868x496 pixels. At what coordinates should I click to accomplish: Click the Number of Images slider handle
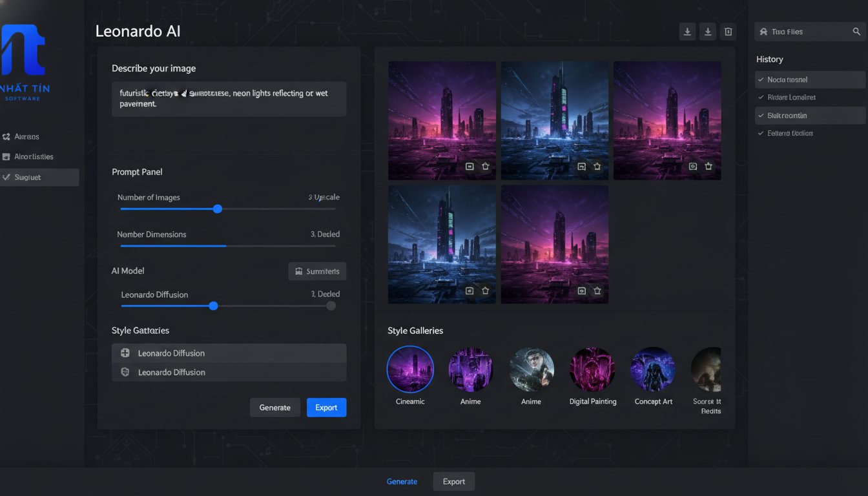pyautogui.click(x=218, y=209)
